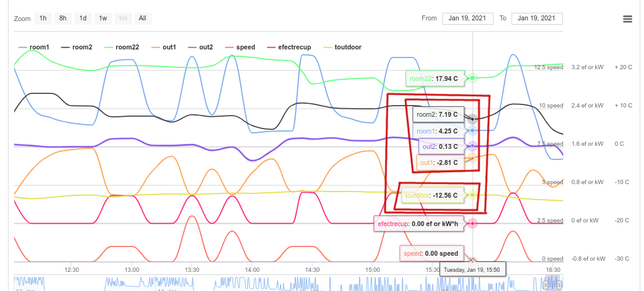Screen dimensions: 644x291
Task: Choose the 1w zoom range
Action: pyautogui.click(x=103, y=19)
